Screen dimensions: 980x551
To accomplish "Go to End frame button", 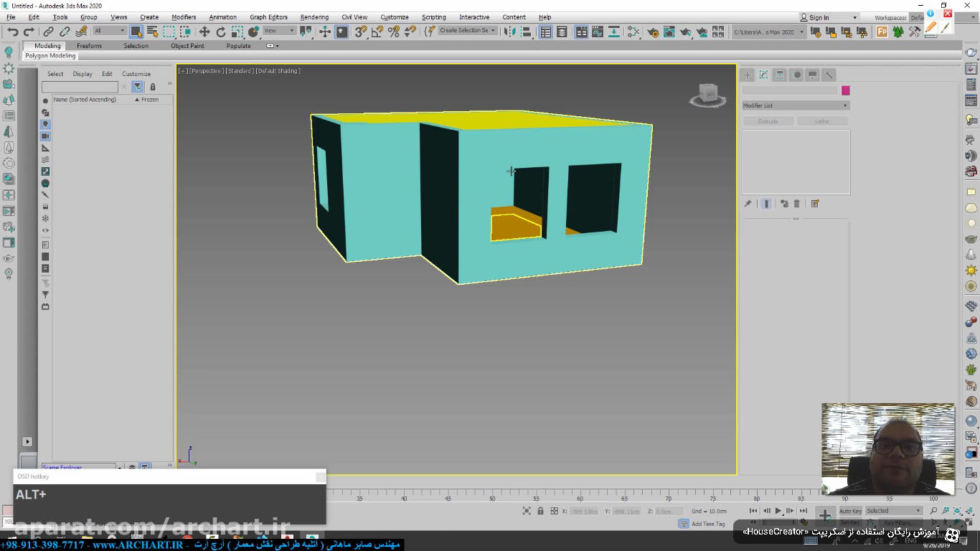I will pyautogui.click(x=803, y=511).
